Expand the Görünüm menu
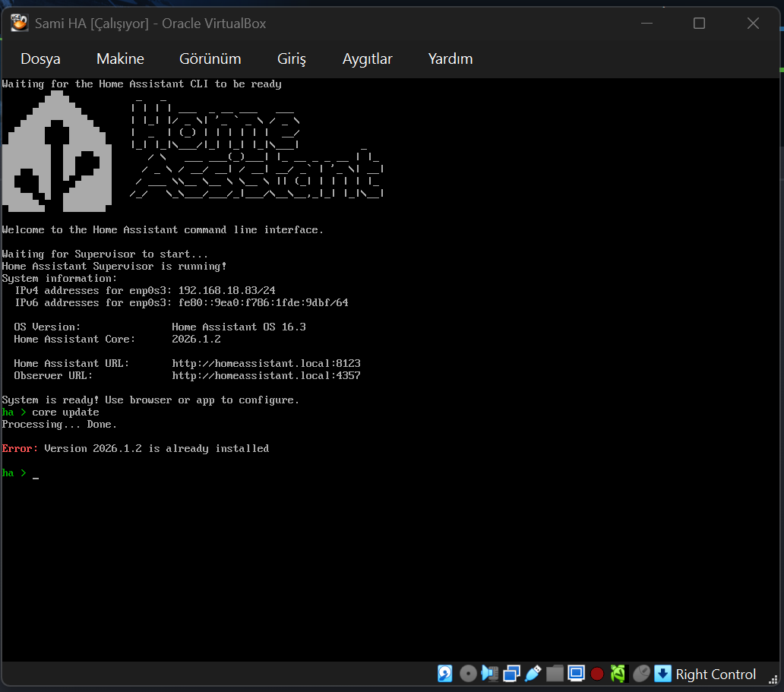 click(210, 58)
